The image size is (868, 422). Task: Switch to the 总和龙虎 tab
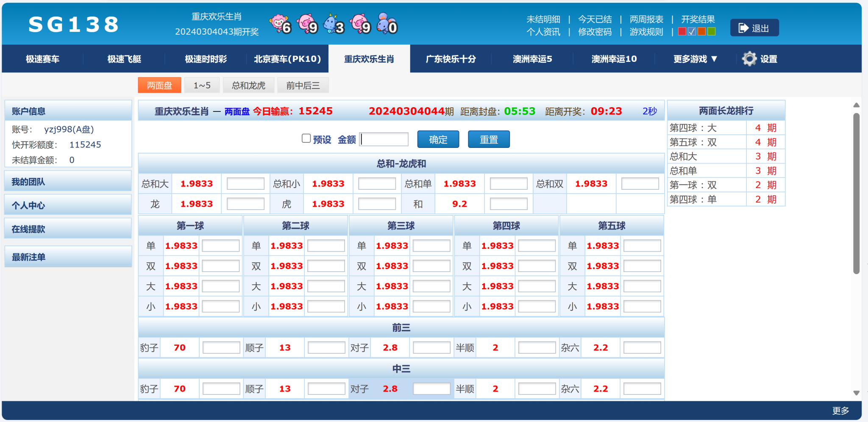coord(248,86)
